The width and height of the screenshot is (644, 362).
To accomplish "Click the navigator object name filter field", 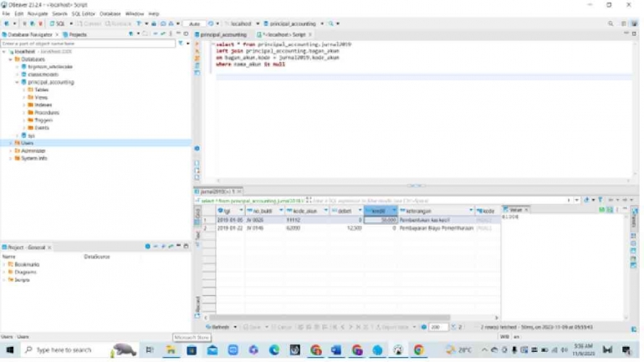I will [88, 43].
